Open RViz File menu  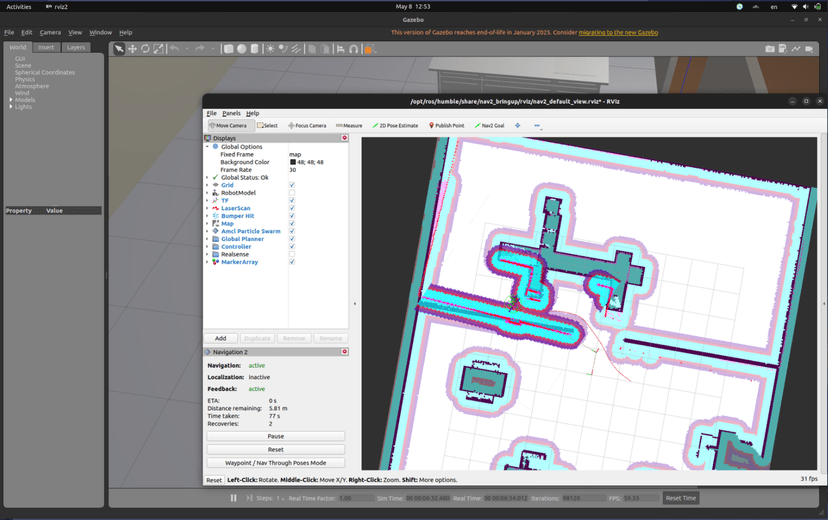pos(211,113)
